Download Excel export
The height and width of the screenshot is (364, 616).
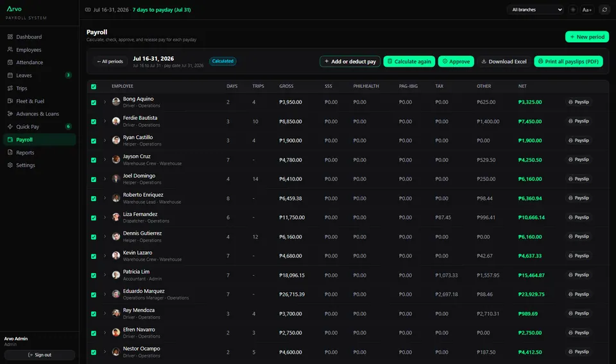click(504, 62)
